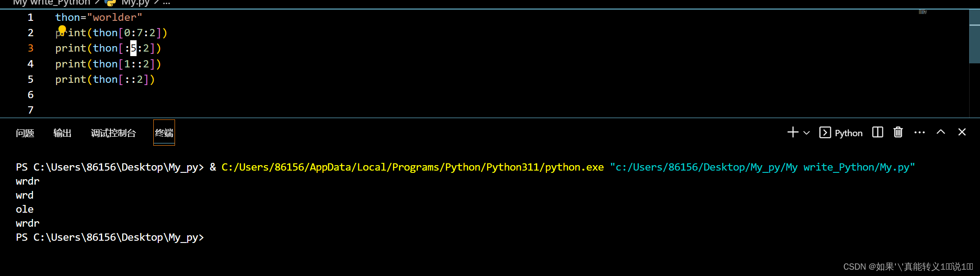Kill terminal using the trash can icon

898,132
